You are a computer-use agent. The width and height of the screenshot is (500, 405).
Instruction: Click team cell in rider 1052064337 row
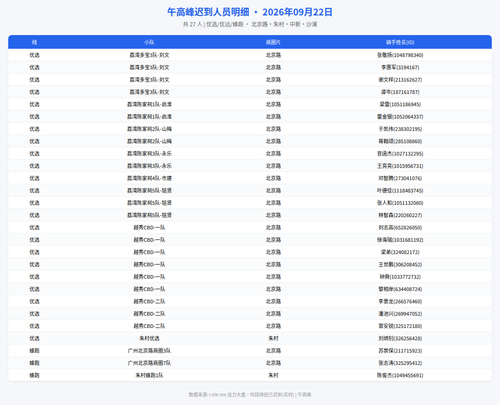[149, 117]
